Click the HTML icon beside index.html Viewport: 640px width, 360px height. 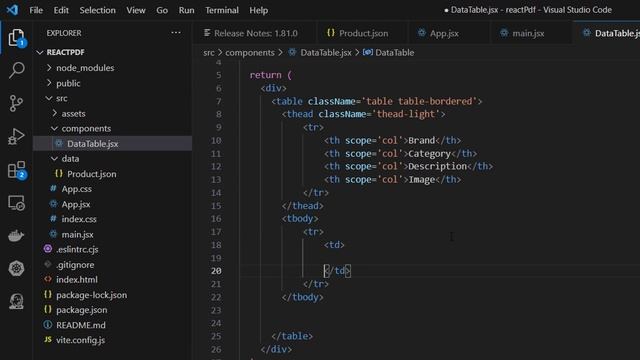[x=48, y=280]
